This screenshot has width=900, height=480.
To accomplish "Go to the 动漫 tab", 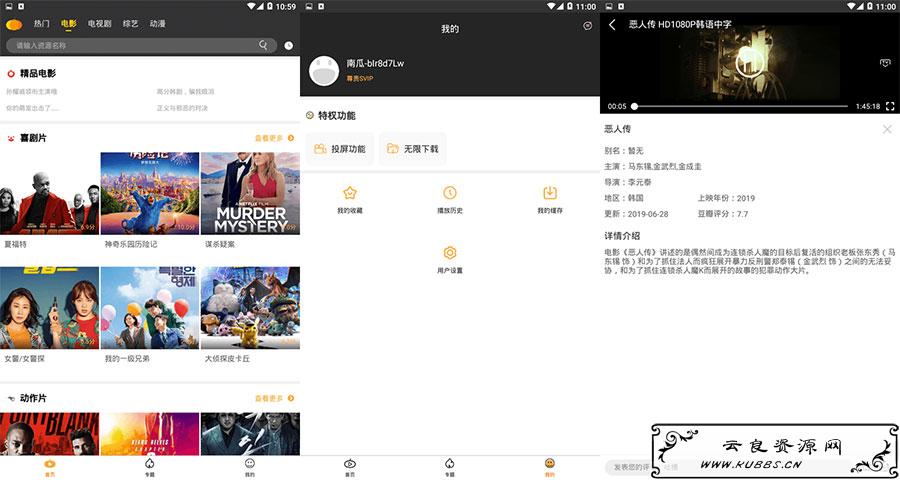I will point(157,24).
